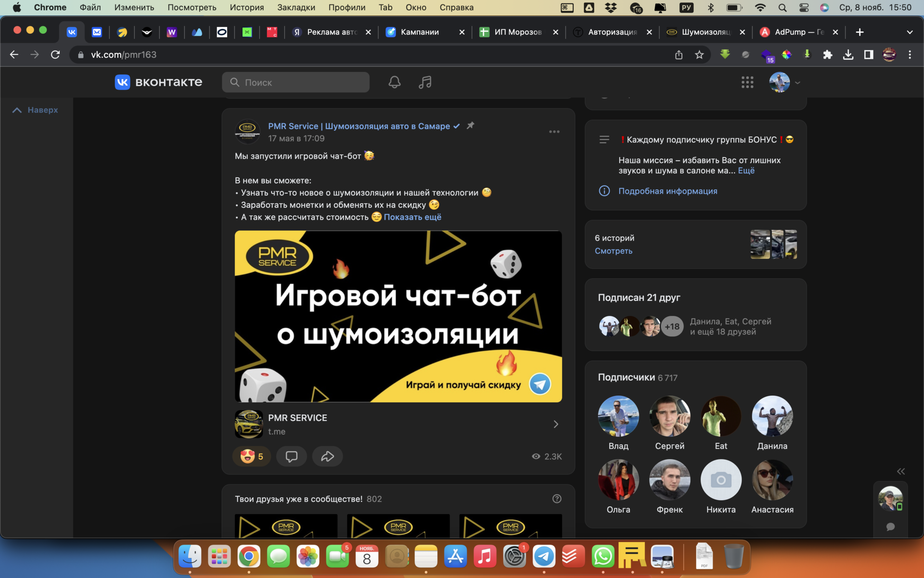Click the Telegram icon on banner

[539, 384]
